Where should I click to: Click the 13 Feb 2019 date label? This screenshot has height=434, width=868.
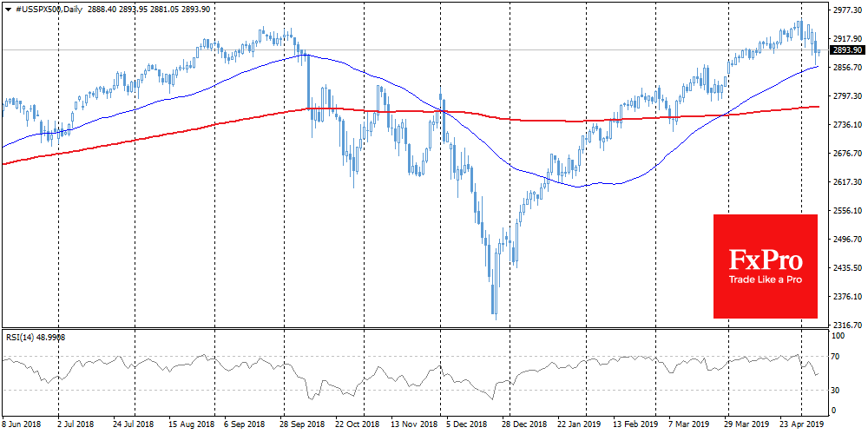click(635, 424)
